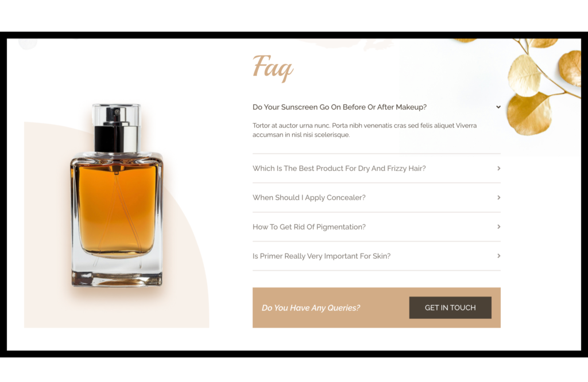Click the perfume bottle spray cap

[116, 128]
